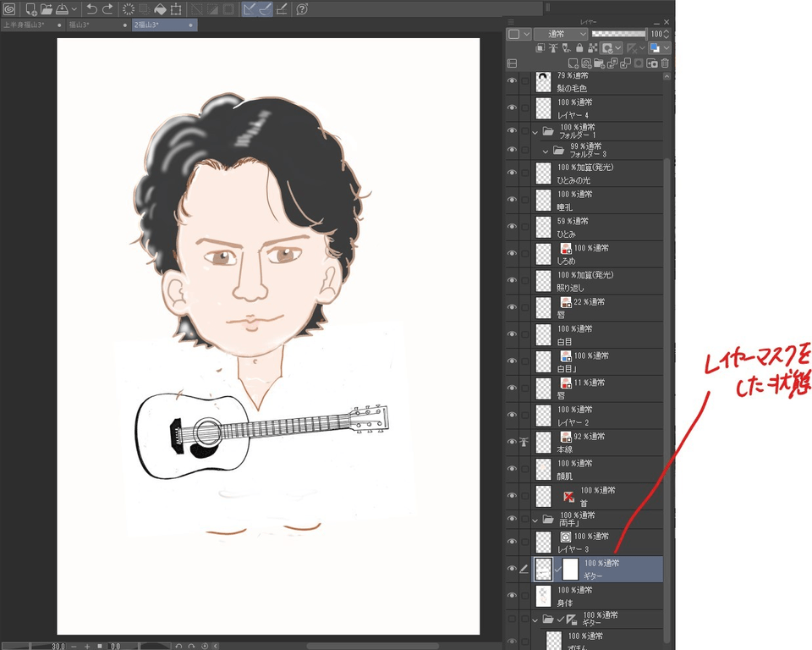The height and width of the screenshot is (650, 812).
Task: Toggle Snap to Grid icon
Action: [282, 8]
